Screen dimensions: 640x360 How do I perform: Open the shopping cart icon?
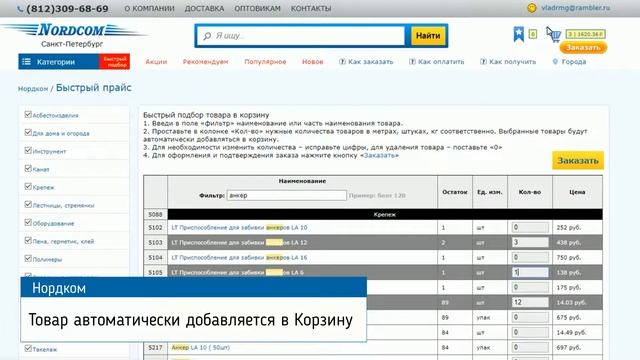pos(555,36)
